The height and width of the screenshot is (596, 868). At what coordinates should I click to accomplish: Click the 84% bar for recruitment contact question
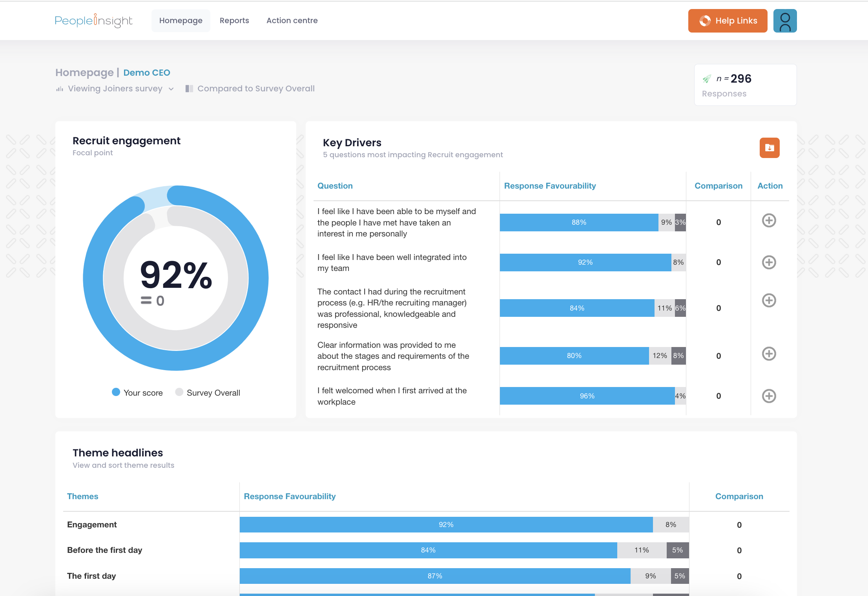(577, 308)
